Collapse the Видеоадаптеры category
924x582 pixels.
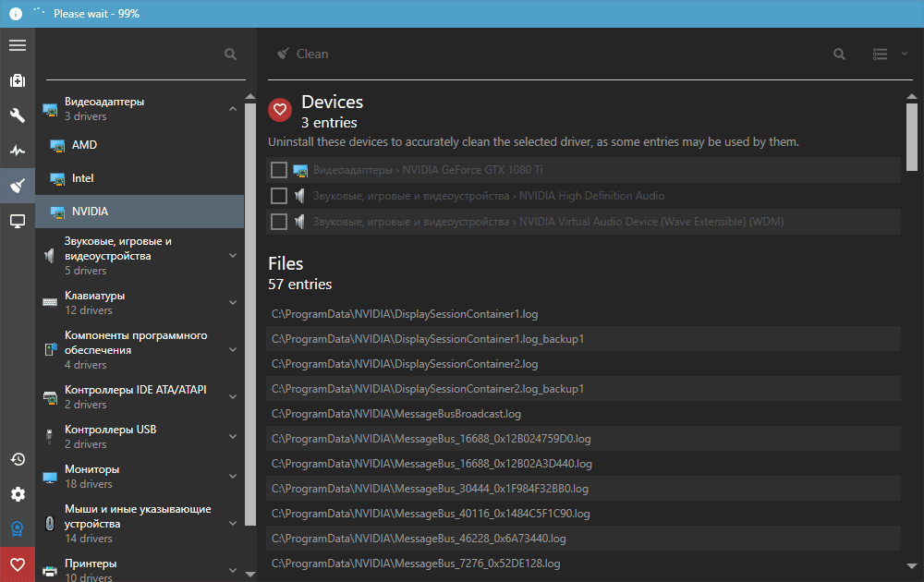[x=233, y=109]
